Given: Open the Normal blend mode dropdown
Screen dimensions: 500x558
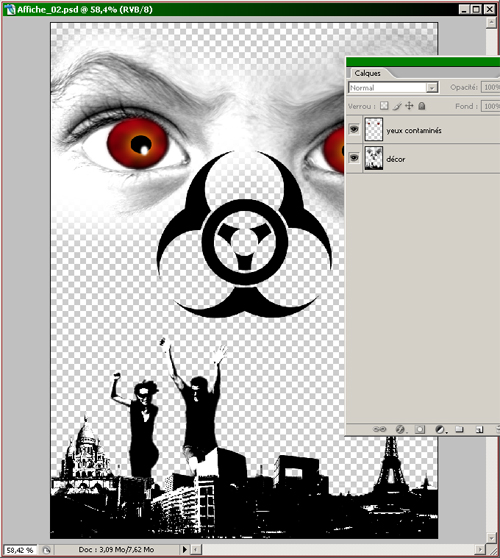Looking at the screenshot, I should click(393, 88).
